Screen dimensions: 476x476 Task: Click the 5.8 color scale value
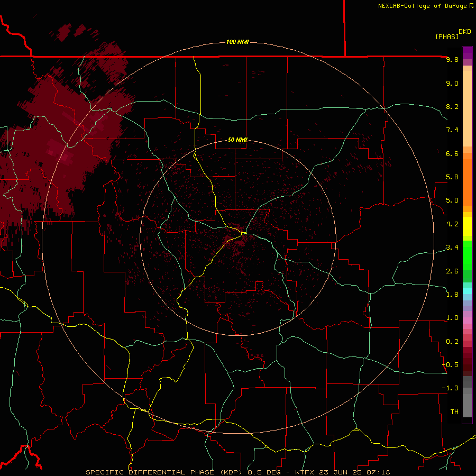pos(452,177)
